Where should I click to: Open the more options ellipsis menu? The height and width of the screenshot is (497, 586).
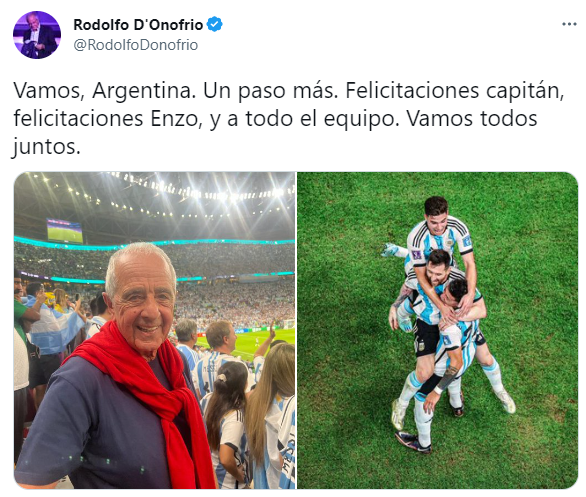point(569,24)
